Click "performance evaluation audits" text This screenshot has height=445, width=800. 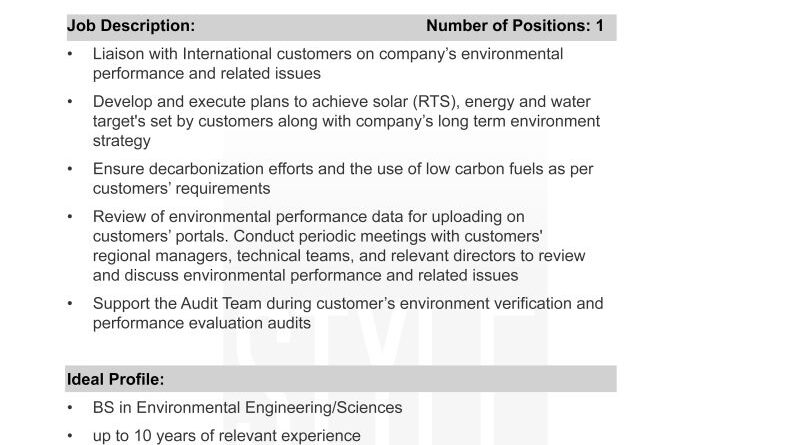coord(201,323)
